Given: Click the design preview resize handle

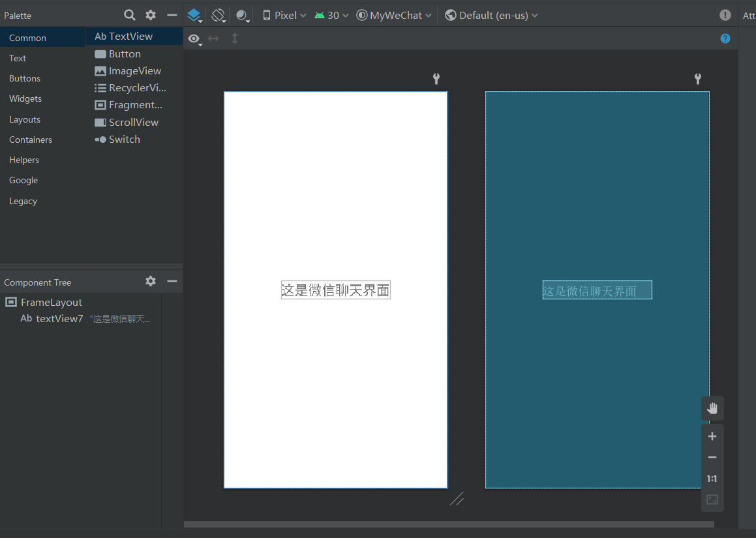Looking at the screenshot, I should click(457, 498).
